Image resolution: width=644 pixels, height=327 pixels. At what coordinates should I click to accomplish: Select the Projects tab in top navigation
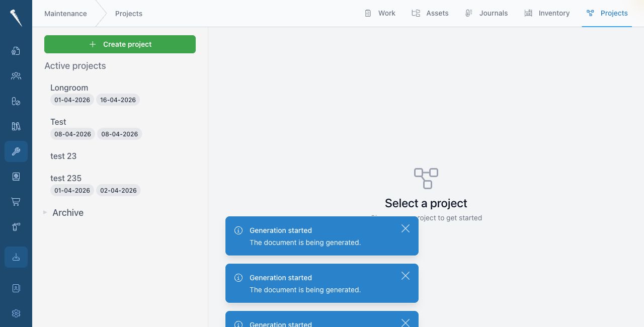click(x=607, y=13)
